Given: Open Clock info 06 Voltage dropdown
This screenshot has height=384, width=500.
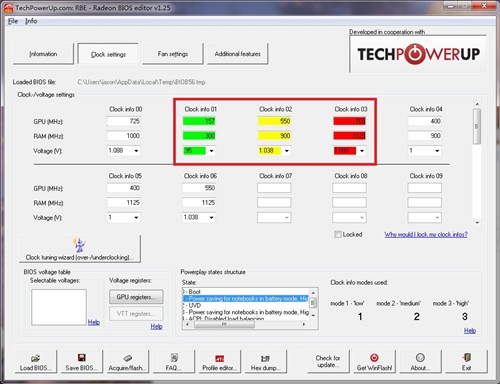Looking at the screenshot, I should click(212, 217).
